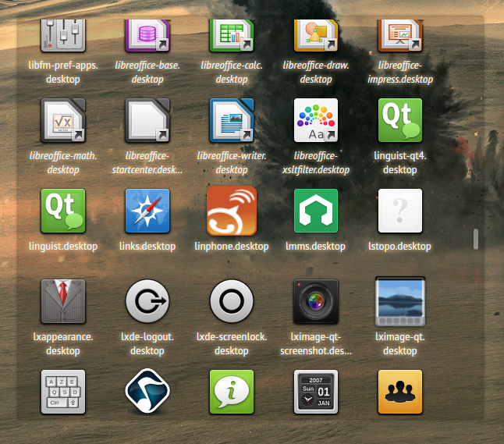Select the "libfm-pref-apps.desktop" file name
504x444 pixels.
[x=63, y=72]
